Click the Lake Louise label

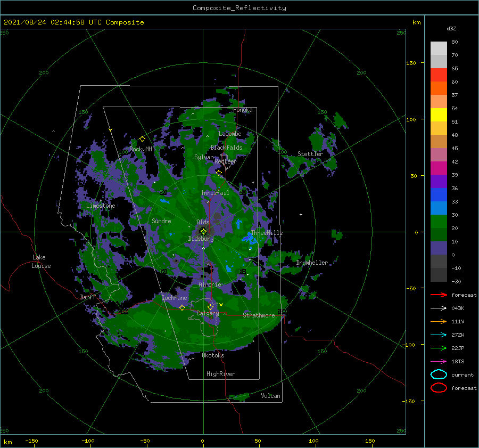pyautogui.click(x=41, y=262)
